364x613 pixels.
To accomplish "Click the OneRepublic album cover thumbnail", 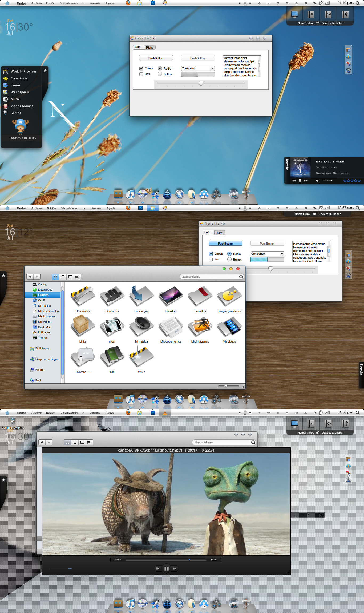I will click(300, 167).
